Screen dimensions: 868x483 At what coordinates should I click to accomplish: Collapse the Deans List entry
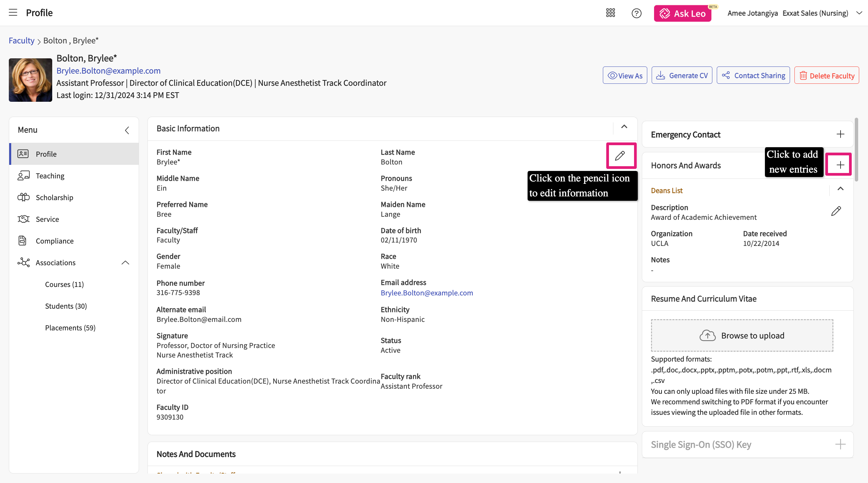(x=840, y=189)
